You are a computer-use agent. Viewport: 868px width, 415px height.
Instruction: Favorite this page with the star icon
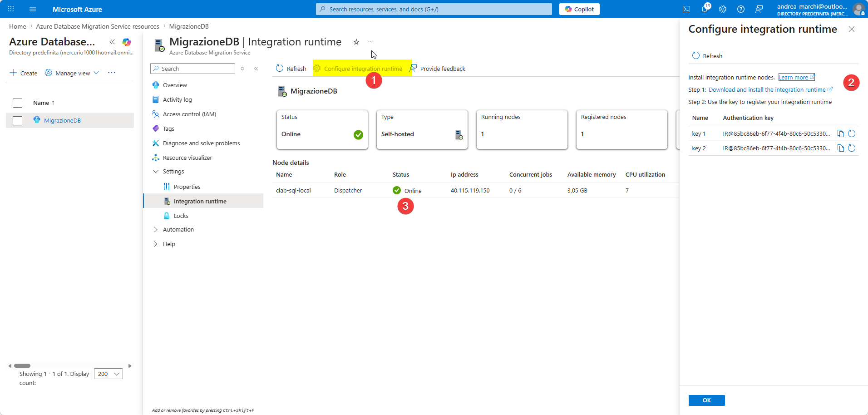coord(356,42)
